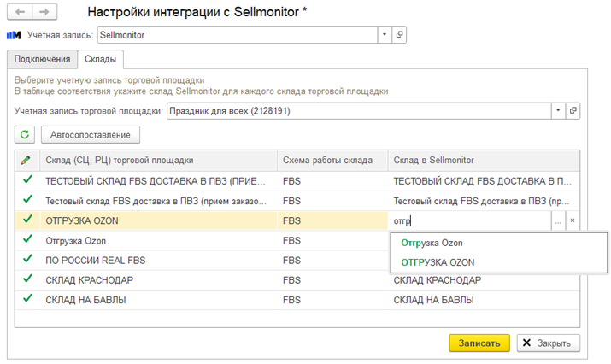611x364 pixels.
Task: Toggle the green checkmark for СКЛАД КРАСНОДАР row
Action: coord(27,279)
